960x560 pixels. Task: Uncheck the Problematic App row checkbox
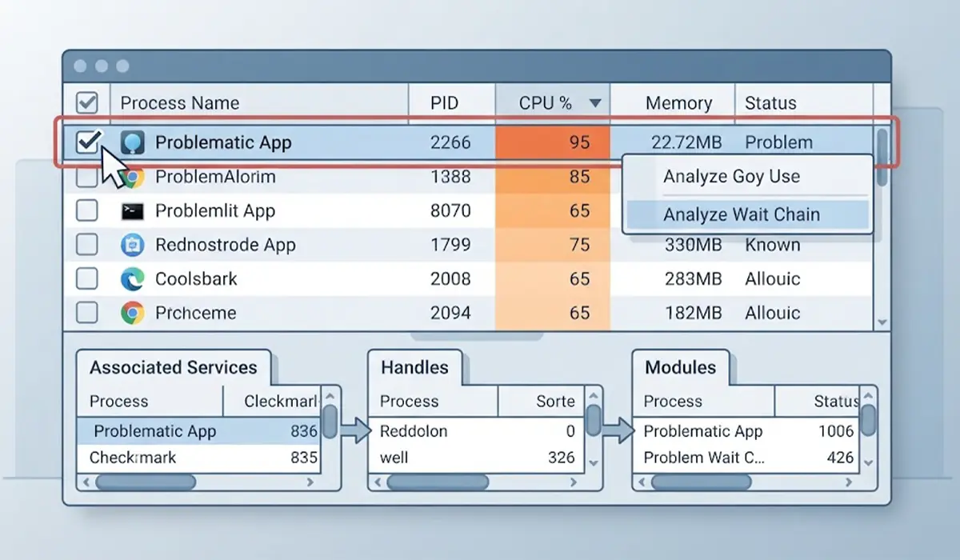pyautogui.click(x=86, y=142)
